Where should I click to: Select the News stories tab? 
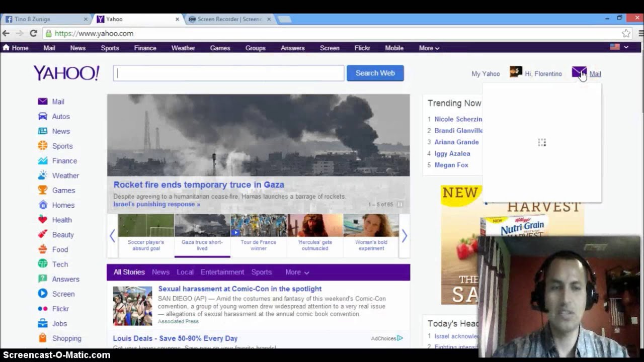coord(160,272)
